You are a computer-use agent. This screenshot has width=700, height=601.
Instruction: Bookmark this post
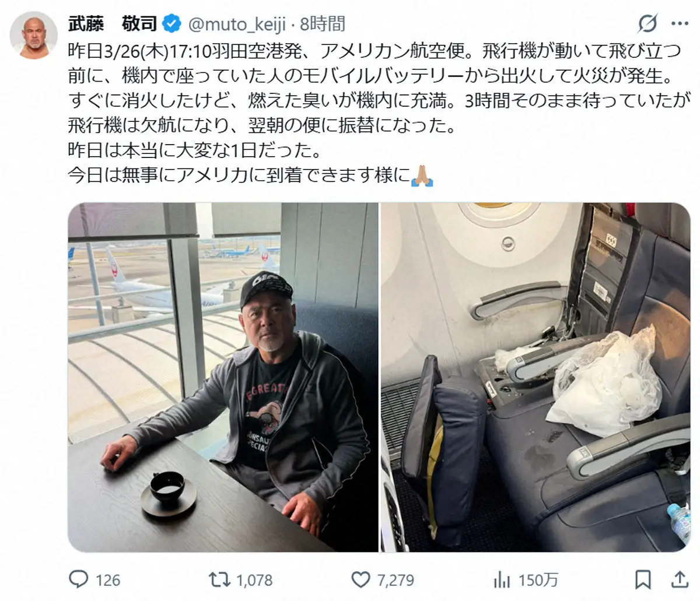click(642, 579)
